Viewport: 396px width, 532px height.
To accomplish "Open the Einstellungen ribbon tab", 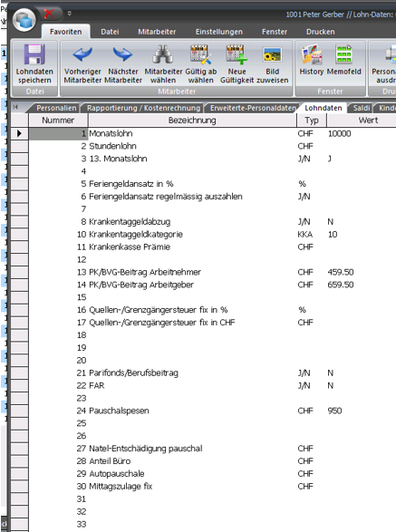I will [x=219, y=32].
